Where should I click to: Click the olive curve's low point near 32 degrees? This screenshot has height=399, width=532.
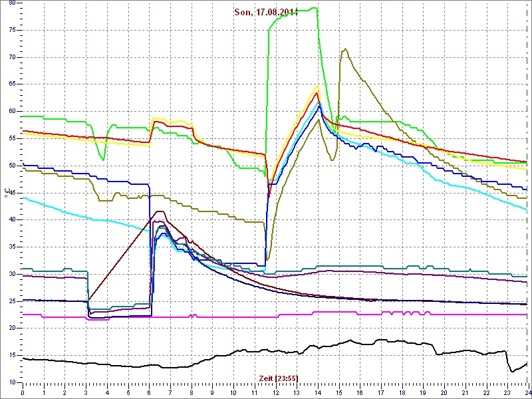pyautogui.click(x=267, y=259)
